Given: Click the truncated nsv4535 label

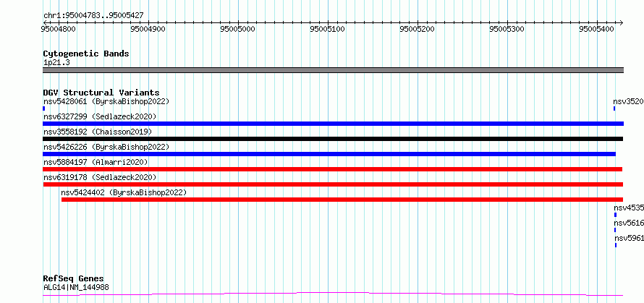Looking at the screenshot, I should point(628,208).
